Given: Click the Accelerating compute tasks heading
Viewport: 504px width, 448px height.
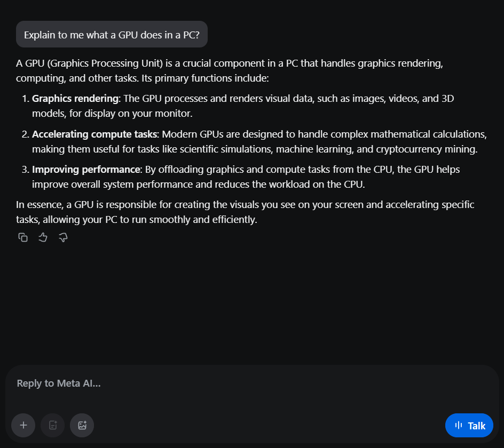Looking at the screenshot, I should tap(94, 134).
